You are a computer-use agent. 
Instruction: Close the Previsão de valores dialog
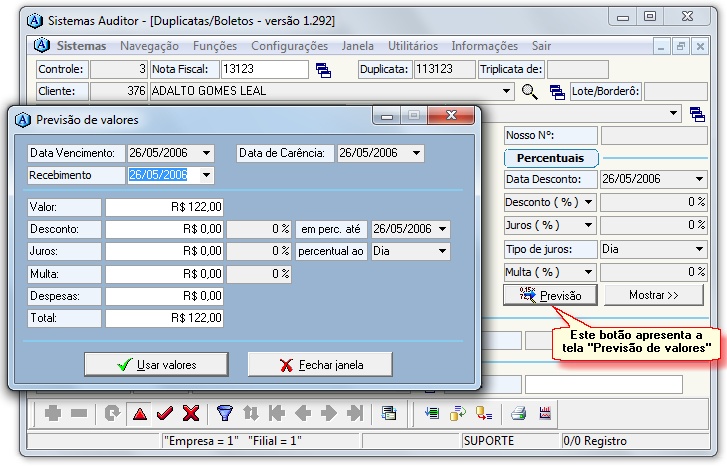click(x=451, y=115)
